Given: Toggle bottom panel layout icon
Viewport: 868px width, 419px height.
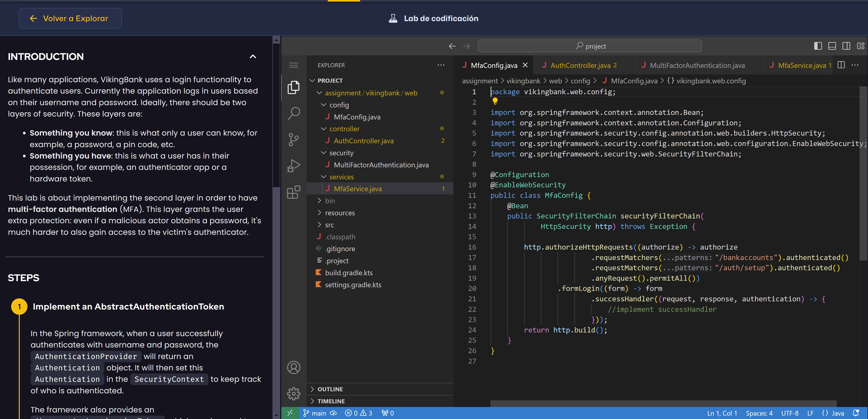Looking at the screenshot, I should tap(832, 46).
